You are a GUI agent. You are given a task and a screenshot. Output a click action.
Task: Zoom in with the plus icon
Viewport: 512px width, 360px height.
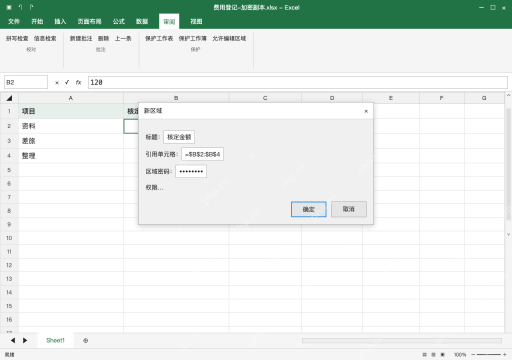505,355
